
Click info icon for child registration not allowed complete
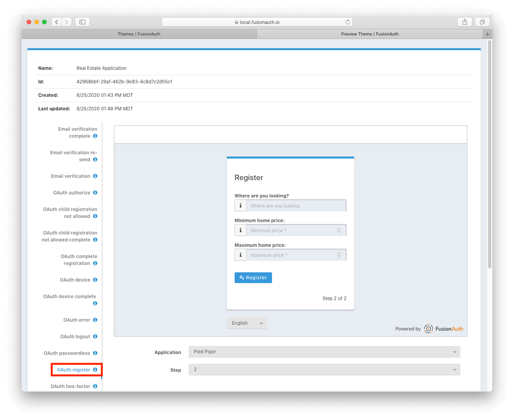pos(95,240)
